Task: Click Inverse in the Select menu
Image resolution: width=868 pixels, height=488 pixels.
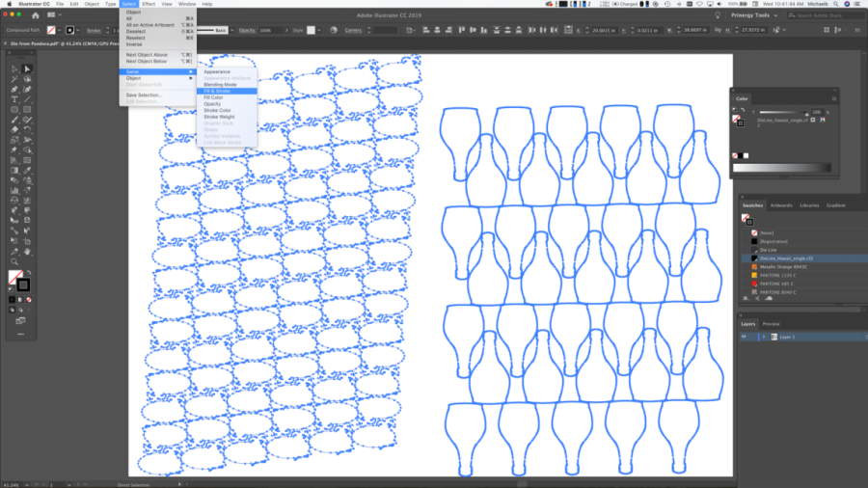Action: click(134, 43)
